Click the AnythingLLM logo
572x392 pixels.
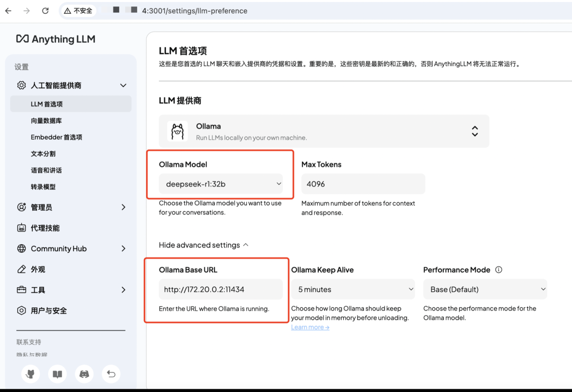[x=56, y=39]
